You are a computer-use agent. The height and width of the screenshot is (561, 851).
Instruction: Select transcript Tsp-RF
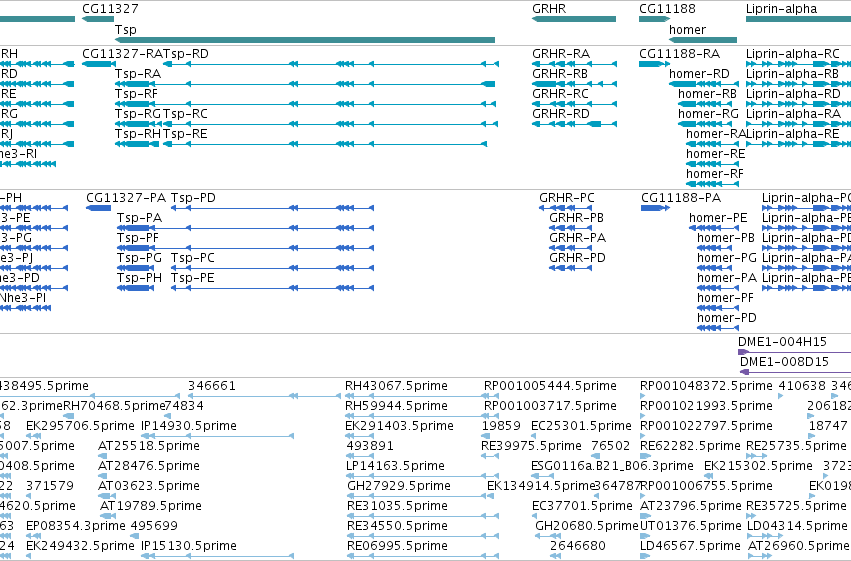click(x=136, y=94)
